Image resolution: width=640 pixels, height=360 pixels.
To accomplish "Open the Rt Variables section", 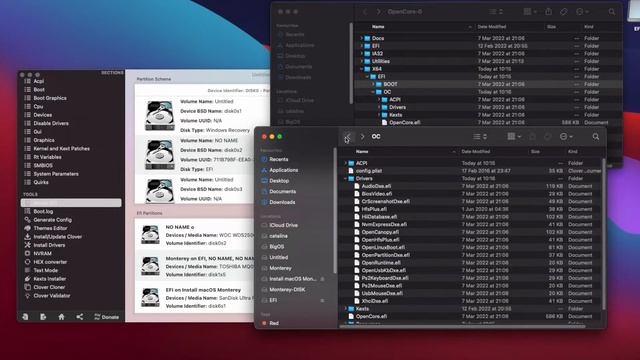I will (47, 157).
